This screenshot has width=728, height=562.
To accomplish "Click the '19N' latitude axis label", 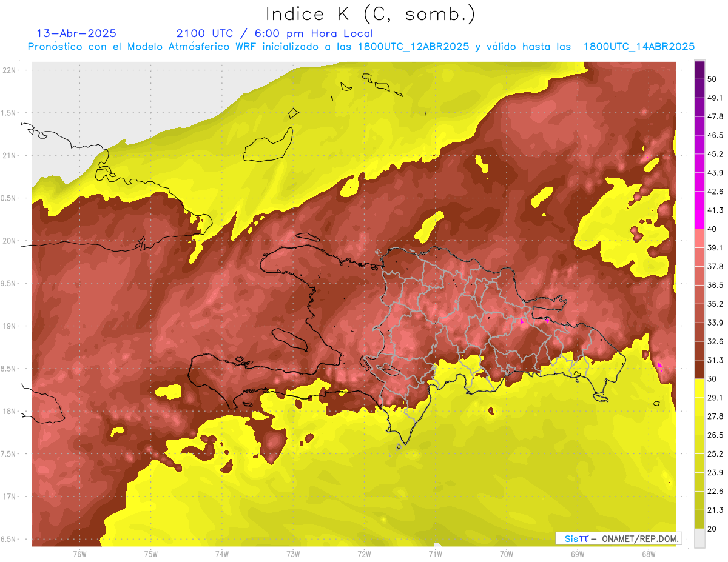I will click(x=10, y=326).
